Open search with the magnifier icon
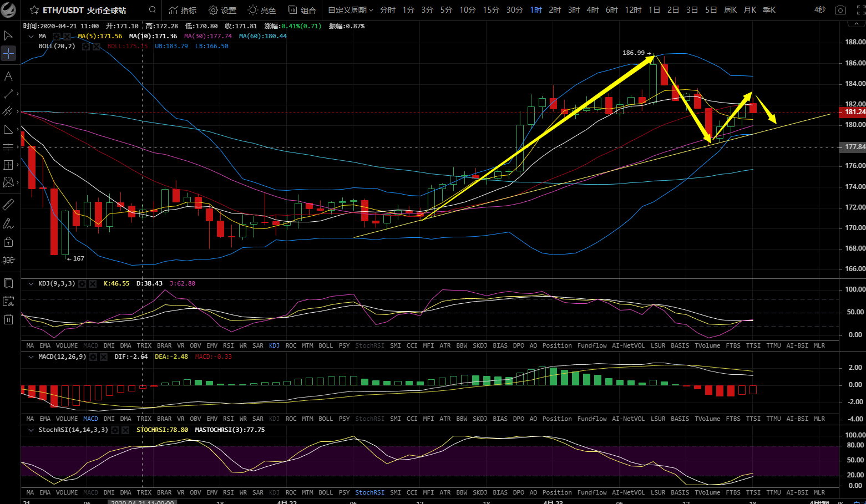The height and width of the screenshot is (504, 866). click(153, 10)
